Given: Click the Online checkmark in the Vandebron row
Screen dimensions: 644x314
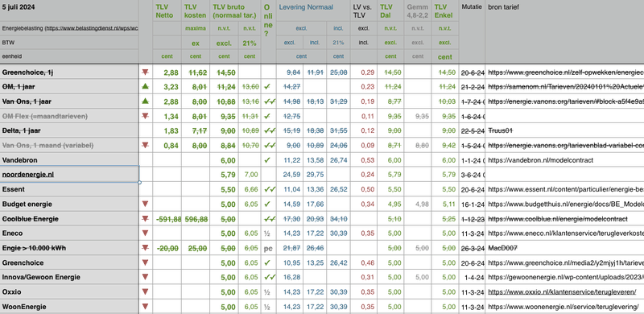Looking at the screenshot, I should [x=267, y=160].
